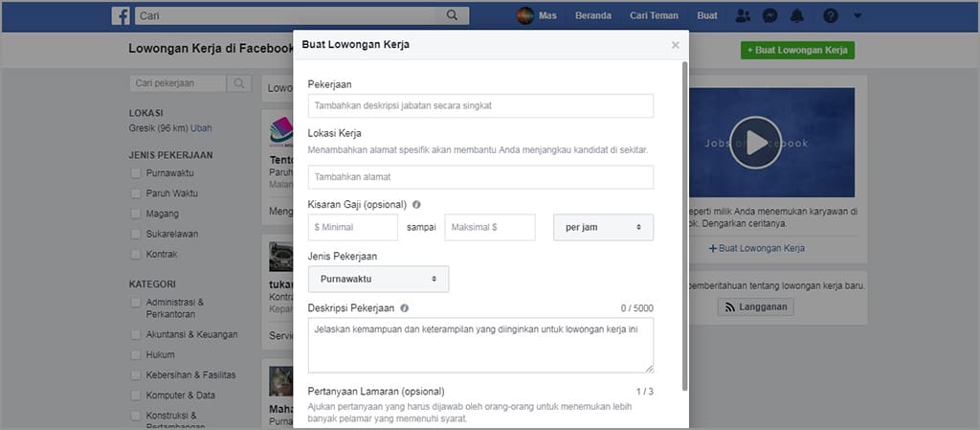The width and height of the screenshot is (980, 430).
Task: Click the Ubah location link
Action: click(x=201, y=127)
